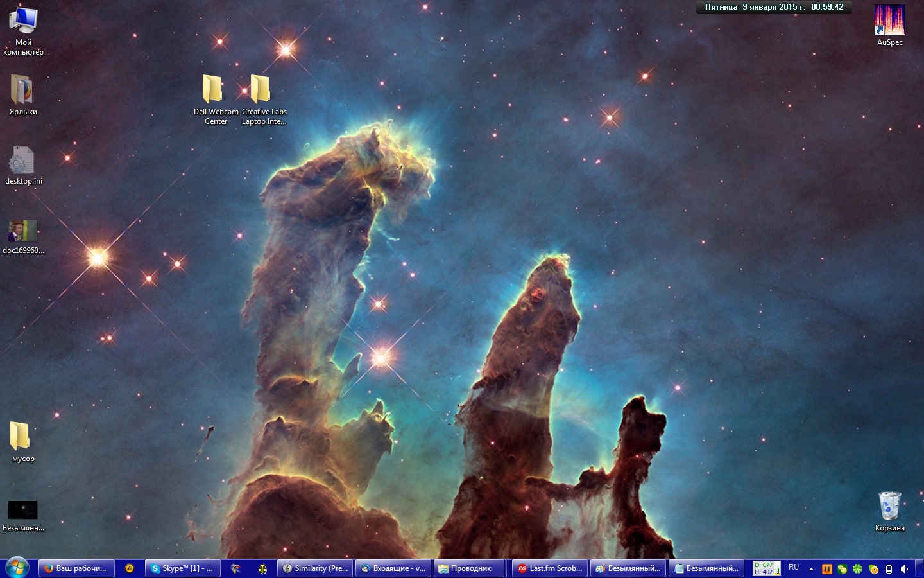Click the battery power tray icon
The width and height of the screenshot is (924, 578).
889,568
